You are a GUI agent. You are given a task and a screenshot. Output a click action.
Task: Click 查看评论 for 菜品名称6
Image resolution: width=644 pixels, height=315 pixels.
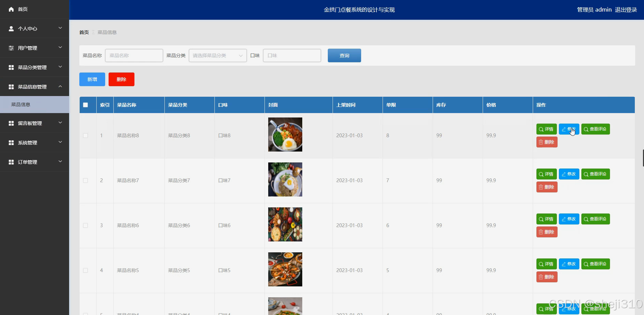coord(595,219)
